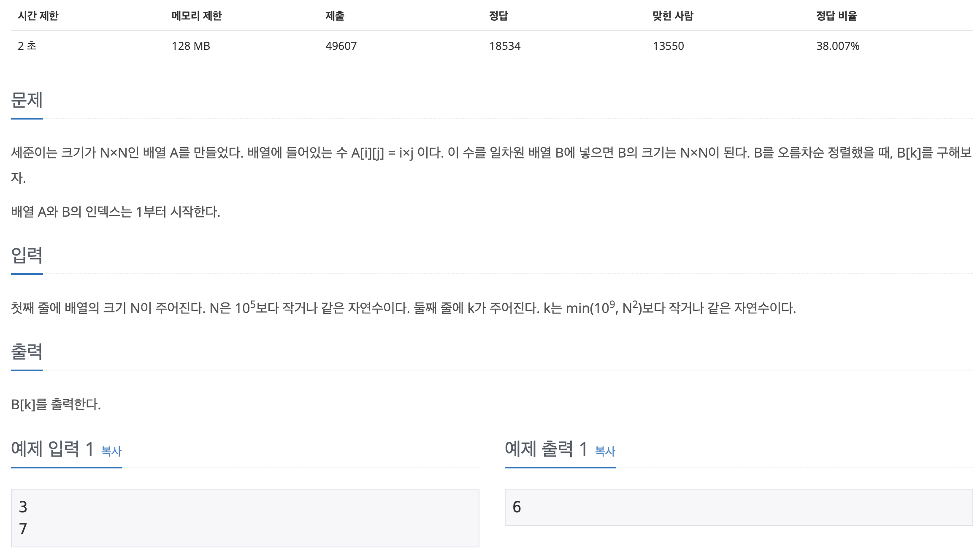Click the submission count 49607
This screenshot has width=980, height=555.
click(341, 46)
